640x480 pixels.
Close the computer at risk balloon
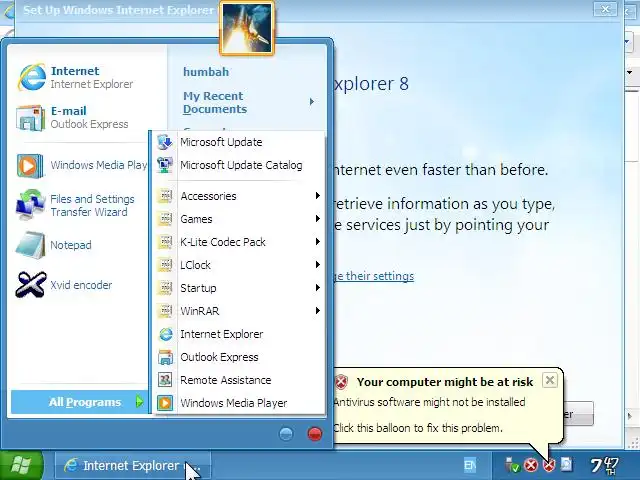pyautogui.click(x=550, y=380)
